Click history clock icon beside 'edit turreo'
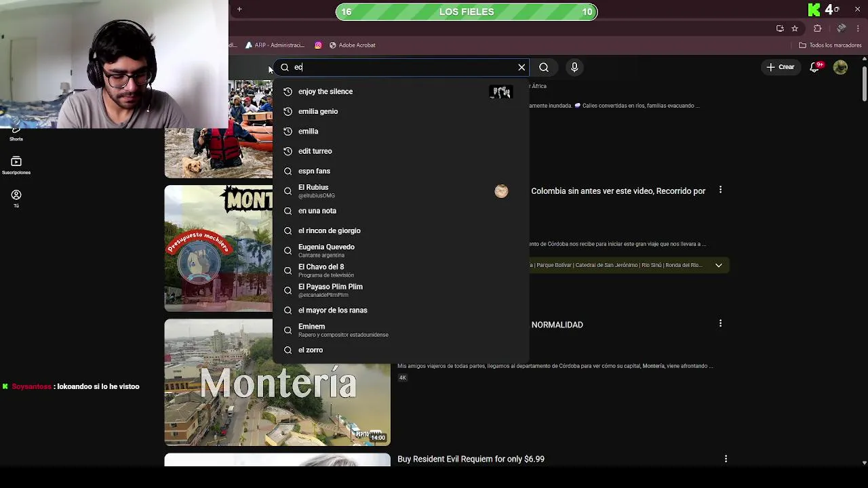This screenshot has height=488, width=868. pyautogui.click(x=288, y=151)
